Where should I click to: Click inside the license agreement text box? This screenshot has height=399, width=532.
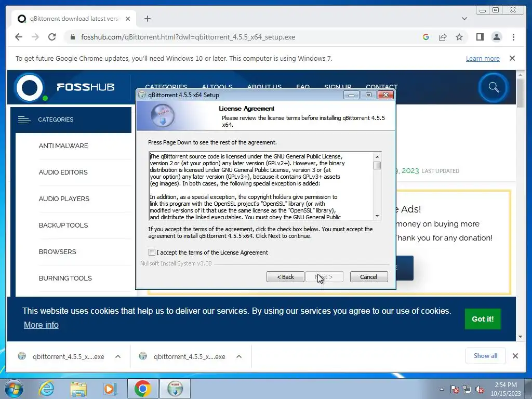pos(261,187)
